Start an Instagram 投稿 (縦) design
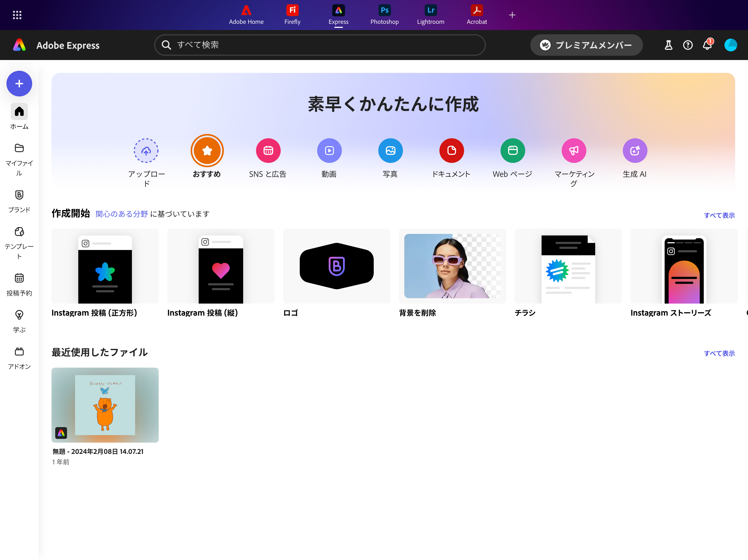The width and height of the screenshot is (748, 560). (220, 266)
